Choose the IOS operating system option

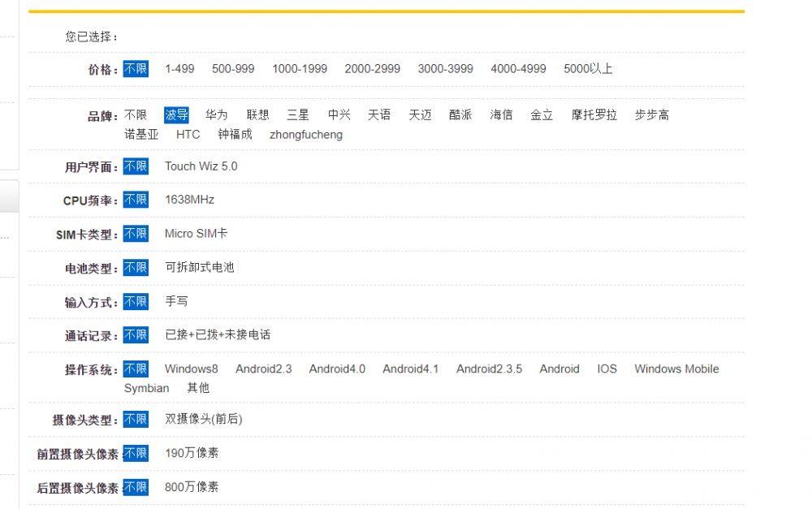click(607, 369)
